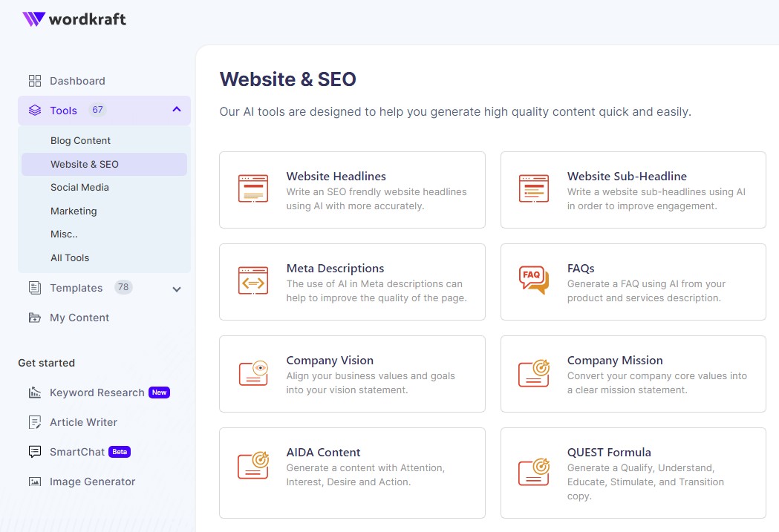This screenshot has height=532, width=779.
Task: Open the Website Sub-Headline tool
Action: [633, 189]
